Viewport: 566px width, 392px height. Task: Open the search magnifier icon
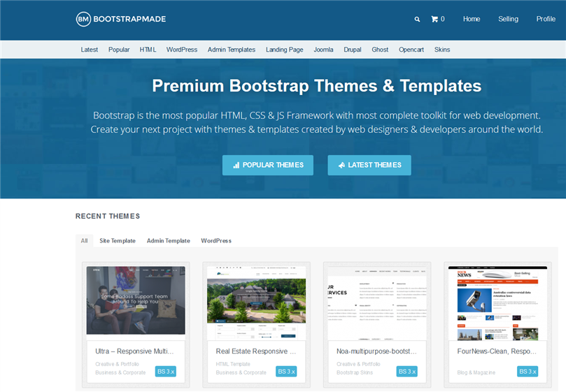click(417, 19)
